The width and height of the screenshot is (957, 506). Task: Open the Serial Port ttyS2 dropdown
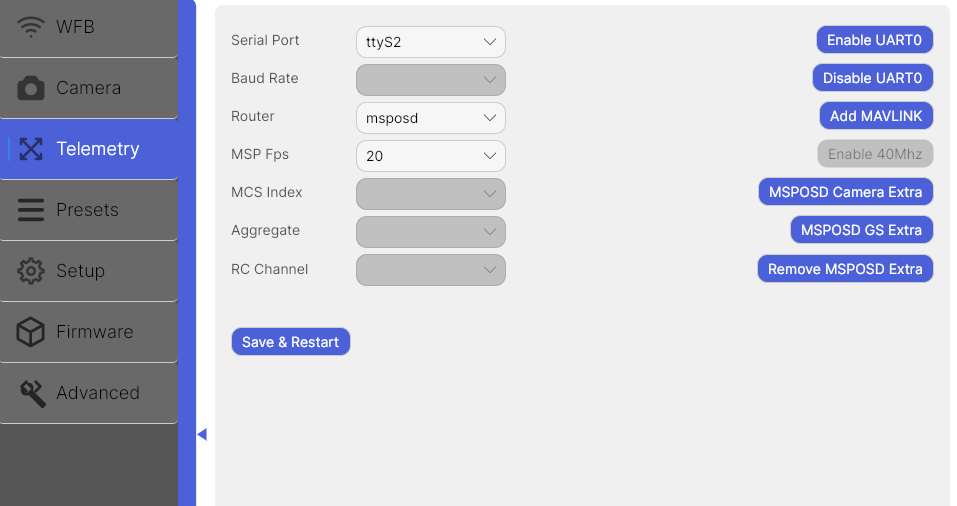click(430, 42)
